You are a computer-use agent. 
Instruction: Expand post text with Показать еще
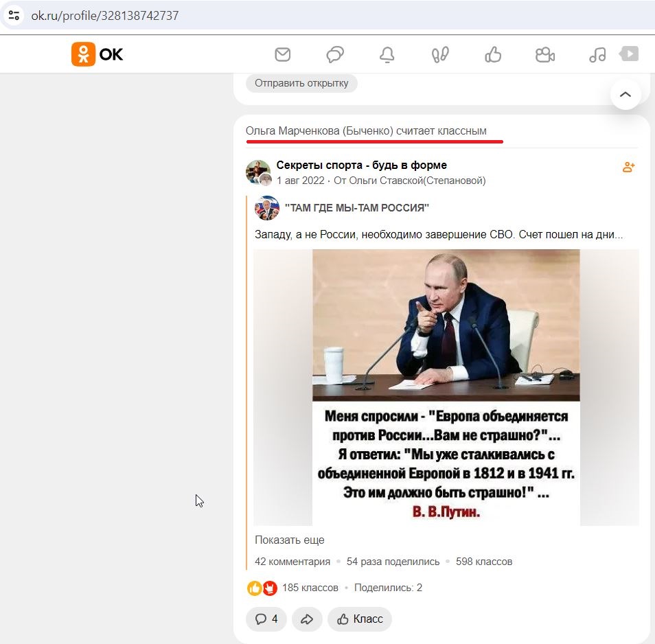click(290, 540)
